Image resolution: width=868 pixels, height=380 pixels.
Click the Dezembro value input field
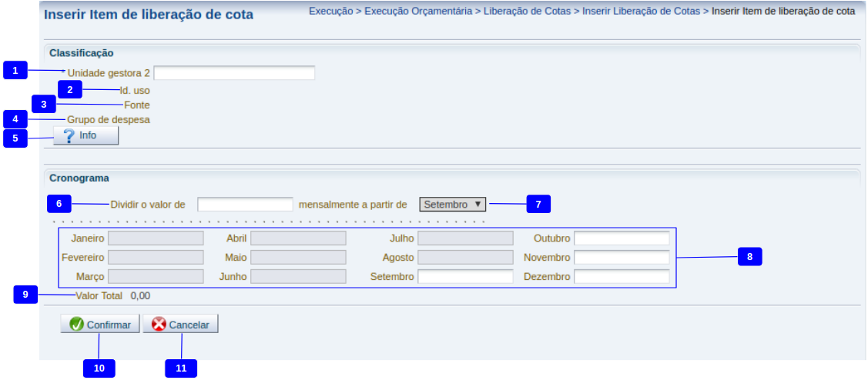[x=622, y=277]
